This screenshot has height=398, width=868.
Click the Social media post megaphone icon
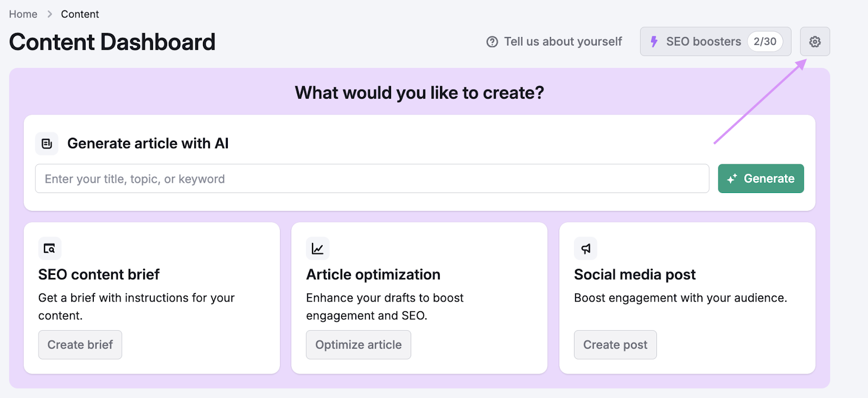585,248
